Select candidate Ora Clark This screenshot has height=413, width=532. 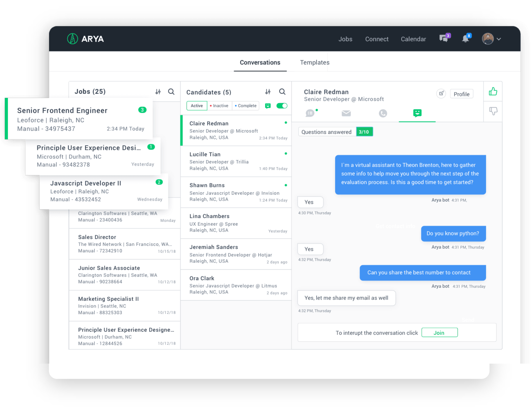pyautogui.click(x=236, y=285)
